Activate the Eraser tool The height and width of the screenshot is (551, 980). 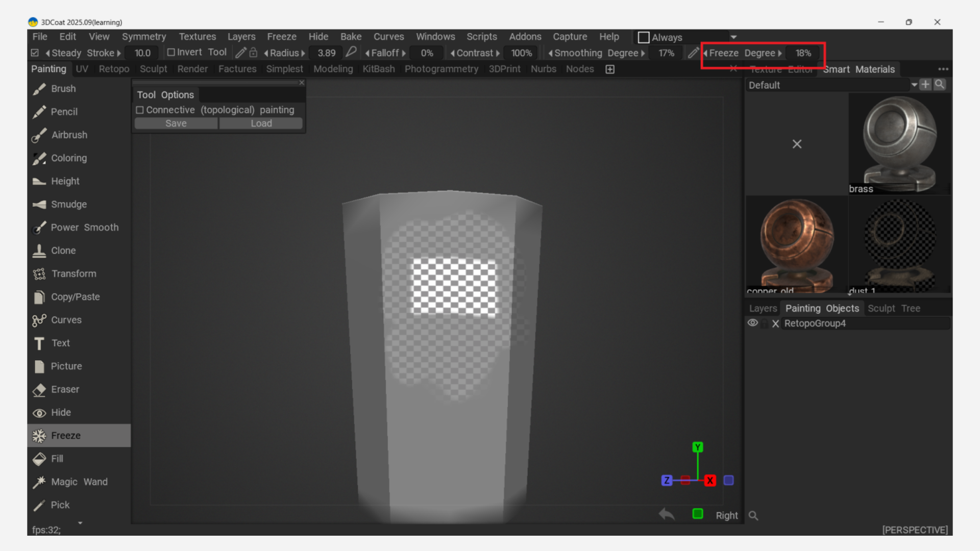click(65, 389)
